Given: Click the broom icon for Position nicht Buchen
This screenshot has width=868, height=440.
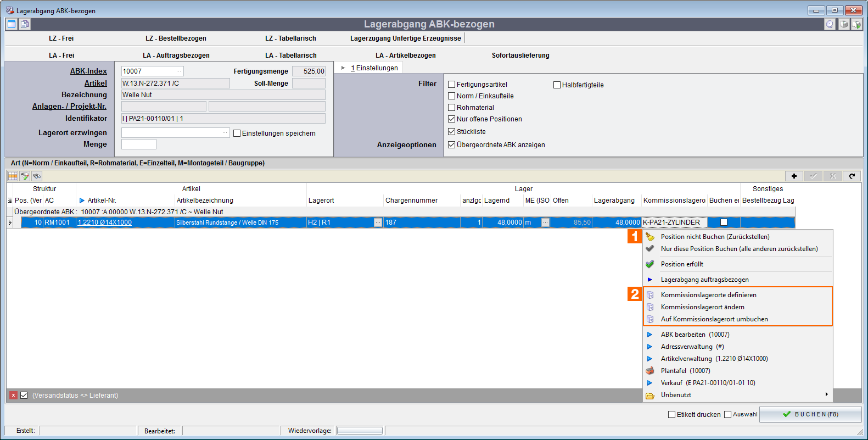Looking at the screenshot, I should click(650, 237).
